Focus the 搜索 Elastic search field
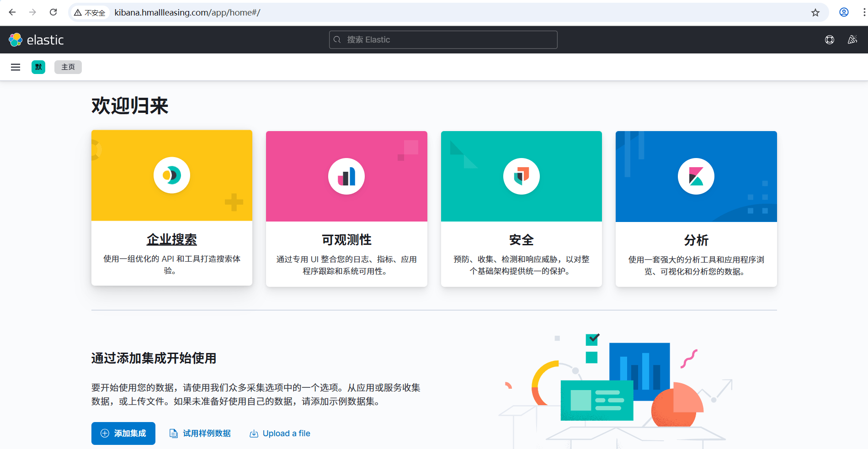The width and height of the screenshot is (868, 449). click(x=443, y=40)
